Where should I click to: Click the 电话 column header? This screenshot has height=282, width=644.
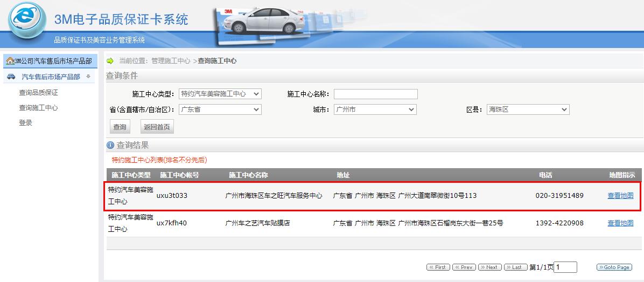546,175
